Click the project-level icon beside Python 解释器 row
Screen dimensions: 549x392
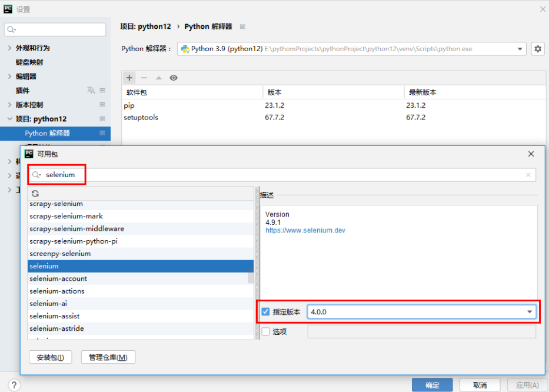(x=102, y=133)
